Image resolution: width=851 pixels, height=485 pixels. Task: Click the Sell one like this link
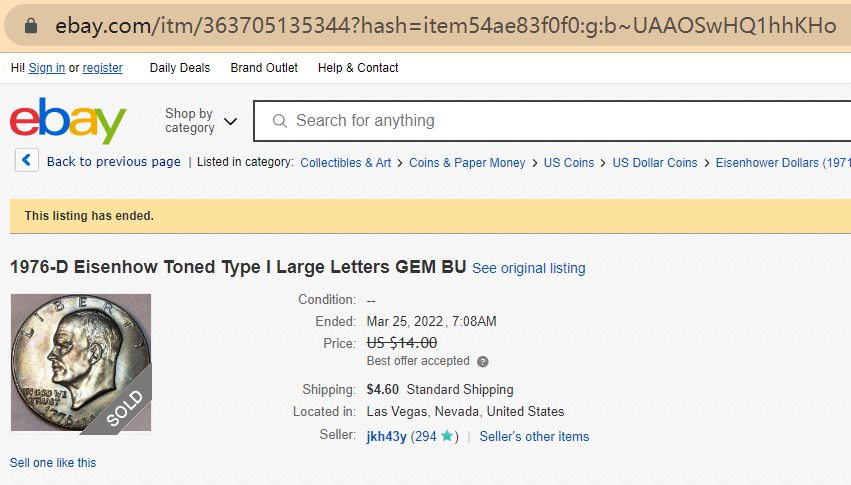click(x=53, y=462)
